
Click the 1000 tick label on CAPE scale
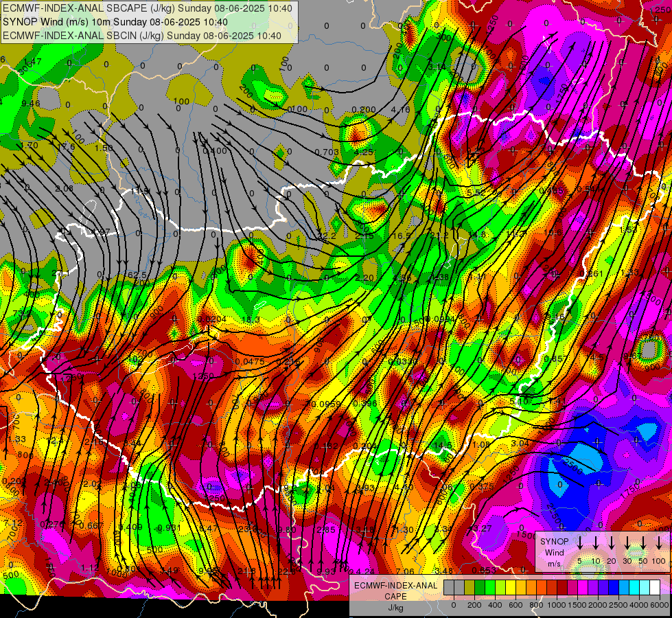(556, 605)
